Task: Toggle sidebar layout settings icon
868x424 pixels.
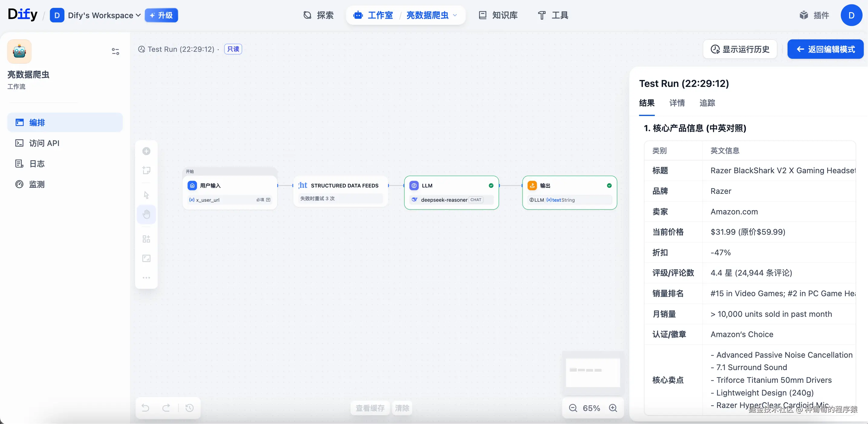Action: click(x=116, y=51)
